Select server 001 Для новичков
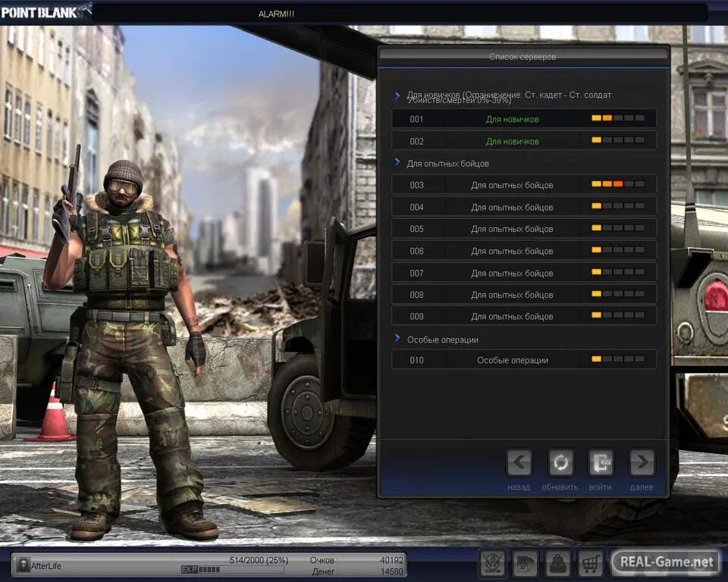This screenshot has height=582, width=728. click(x=524, y=119)
